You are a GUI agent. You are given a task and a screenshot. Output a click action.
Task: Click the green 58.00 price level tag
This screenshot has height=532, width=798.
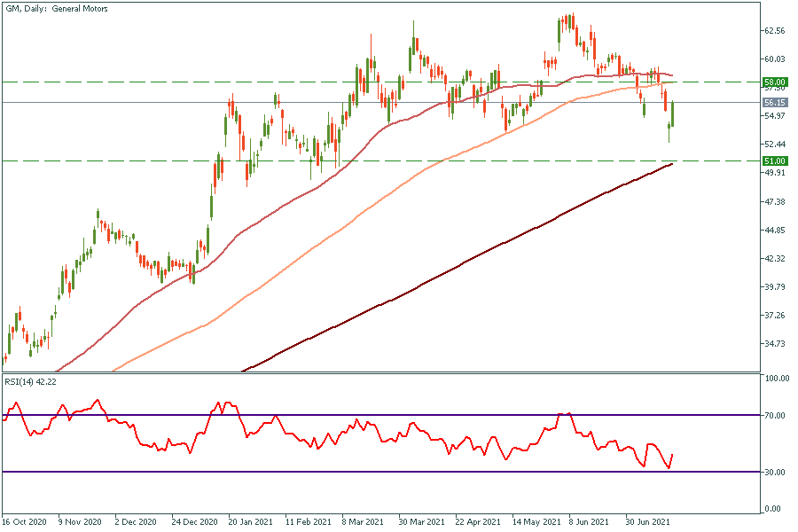point(774,82)
